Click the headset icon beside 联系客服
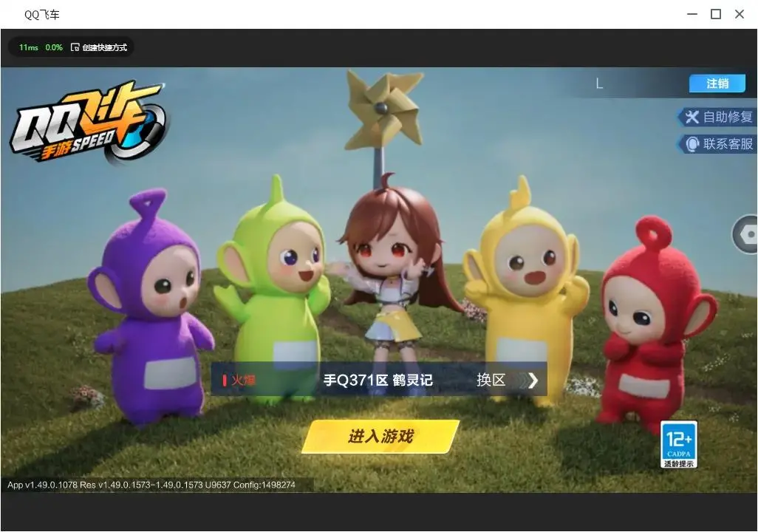The image size is (758, 532). point(692,144)
